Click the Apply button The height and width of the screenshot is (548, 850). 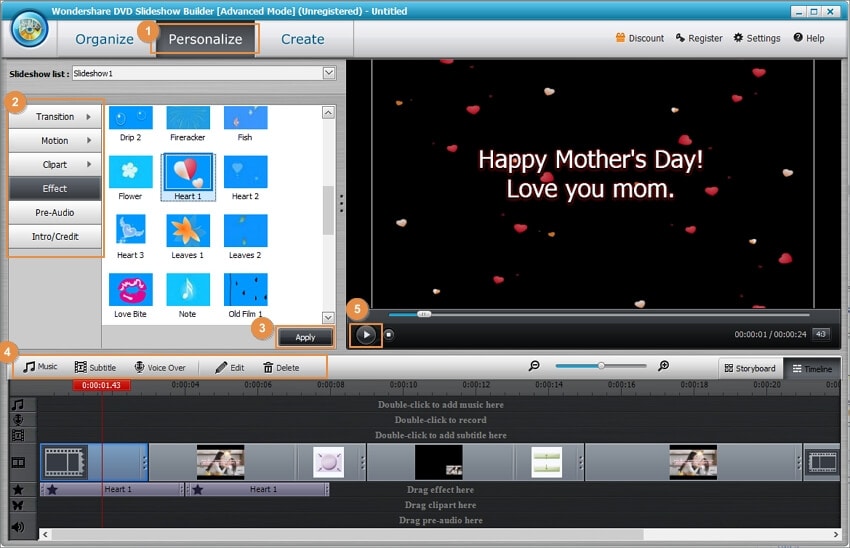click(x=305, y=337)
